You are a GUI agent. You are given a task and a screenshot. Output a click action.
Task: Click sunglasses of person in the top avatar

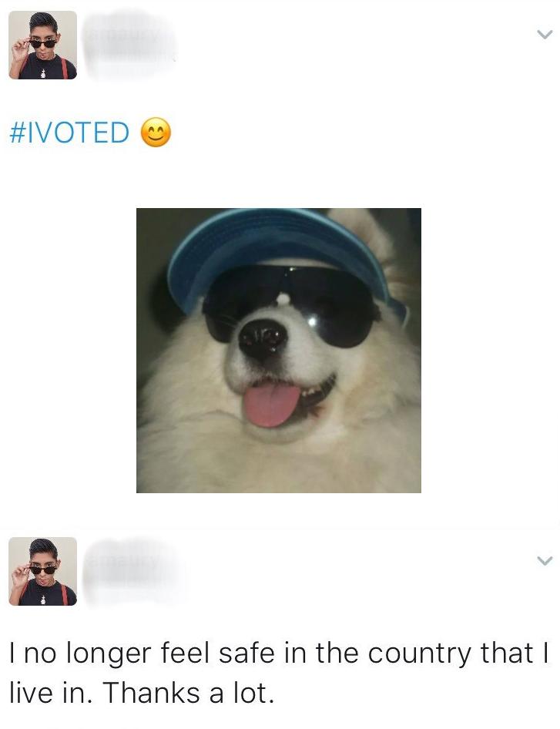(43, 43)
